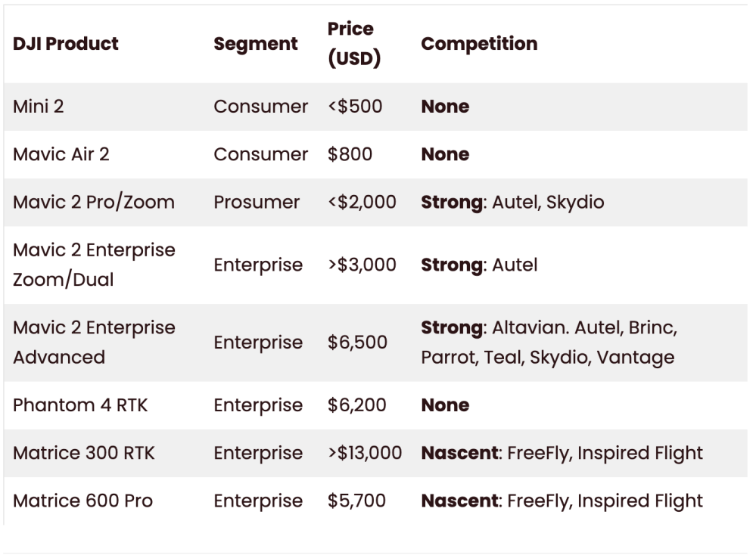Click the $5,700 price cell
The image size is (756, 558).
click(x=356, y=501)
